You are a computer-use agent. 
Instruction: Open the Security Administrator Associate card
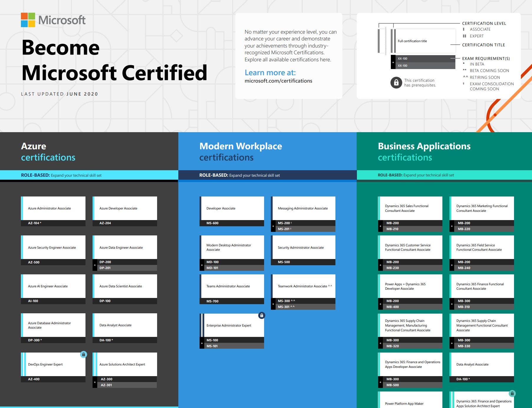(x=303, y=248)
